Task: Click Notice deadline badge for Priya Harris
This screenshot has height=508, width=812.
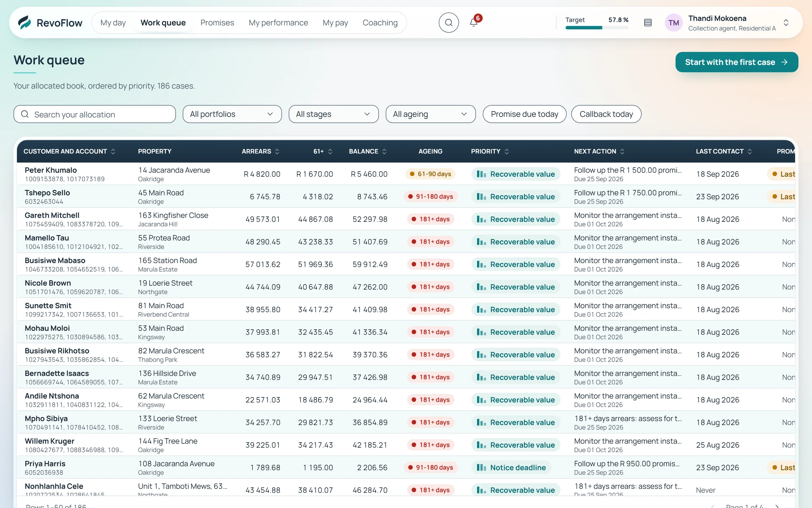Action: click(511, 467)
